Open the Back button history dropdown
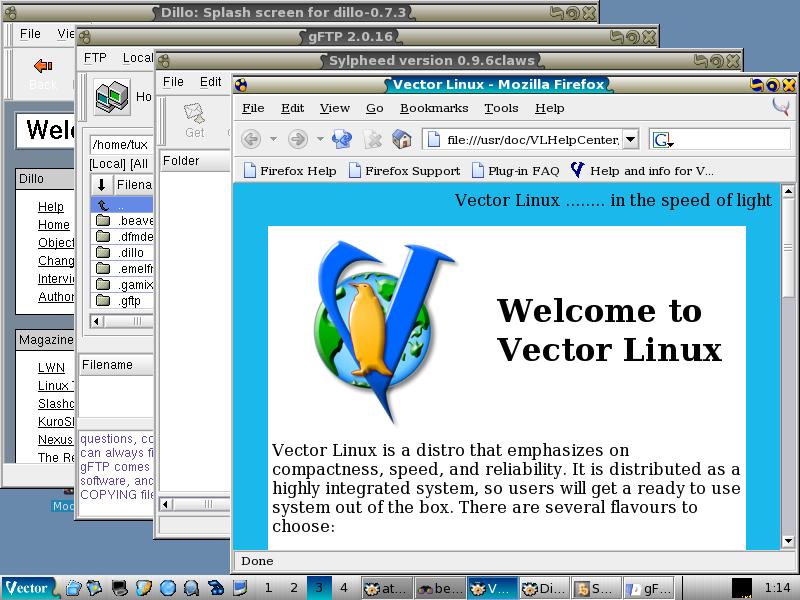The image size is (800, 600). pos(274,139)
